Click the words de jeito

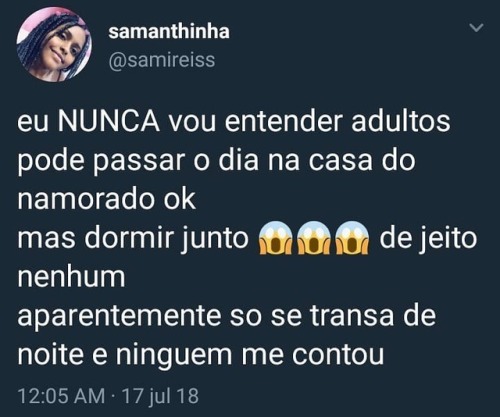pyautogui.click(x=428, y=239)
